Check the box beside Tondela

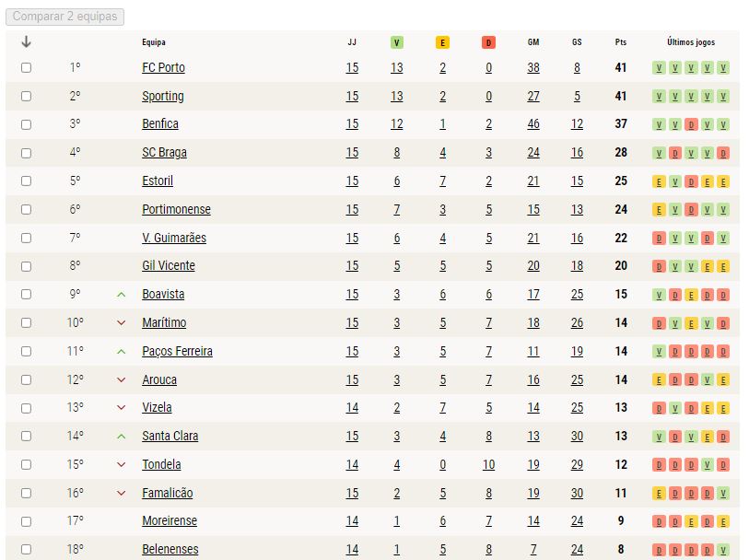[x=27, y=464]
